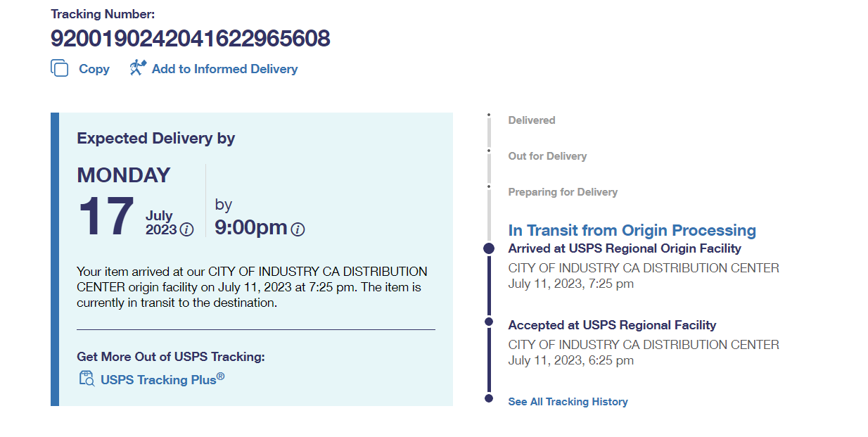Select the Out for Delivery status step
The image size is (868, 437).
tap(547, 156)
